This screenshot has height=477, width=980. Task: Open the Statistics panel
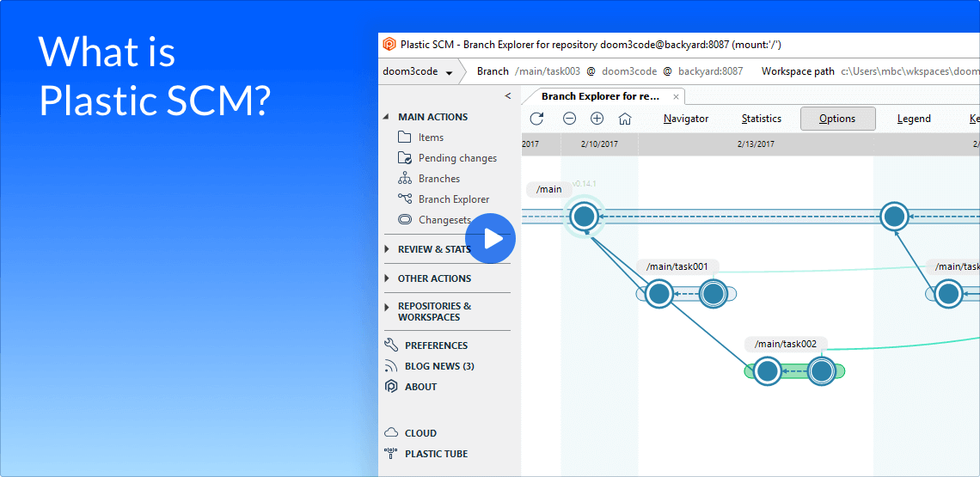tap(762, 119)
